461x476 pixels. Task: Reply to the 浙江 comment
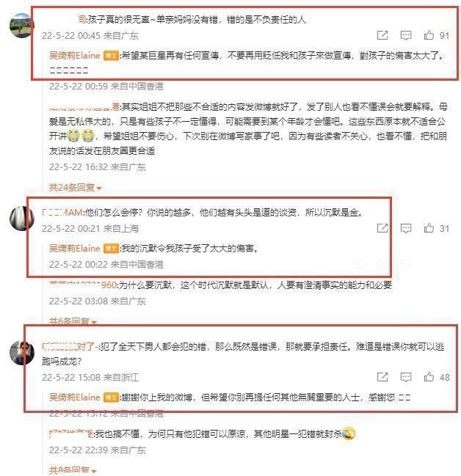click(x=406, y=377)
